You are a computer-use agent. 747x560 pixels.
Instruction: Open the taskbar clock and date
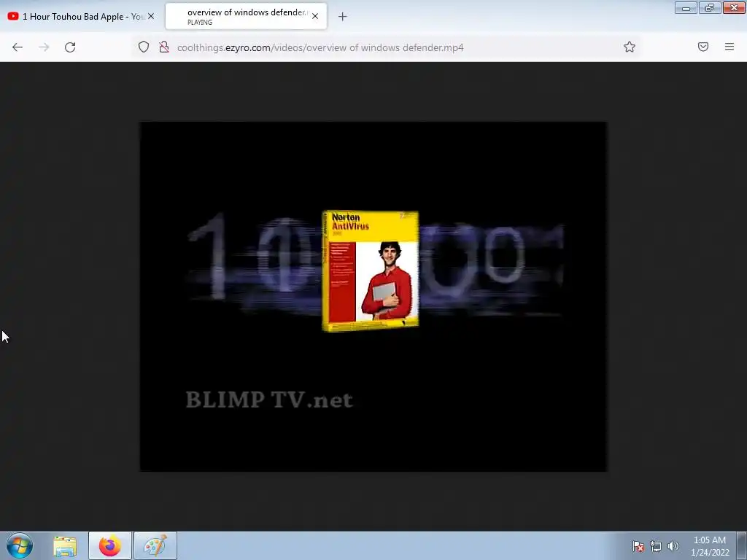point(710,546)
